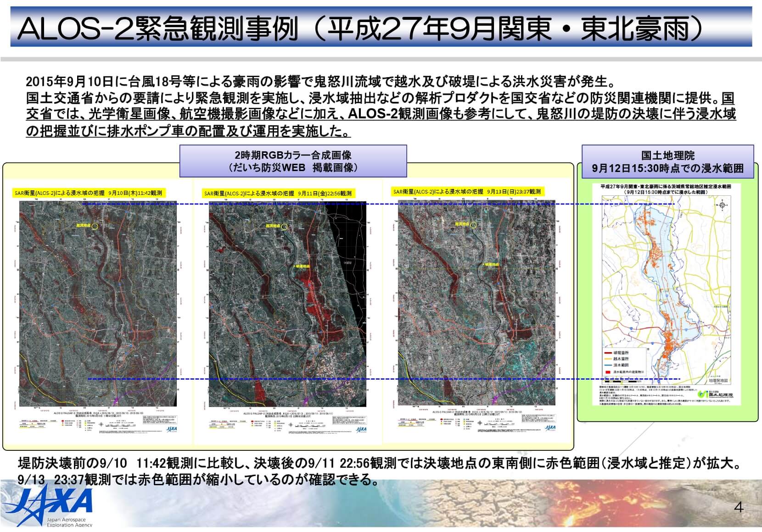
Task: Click the yellow overflow-point circle on the 9/11 map
Action: point(284,227)
